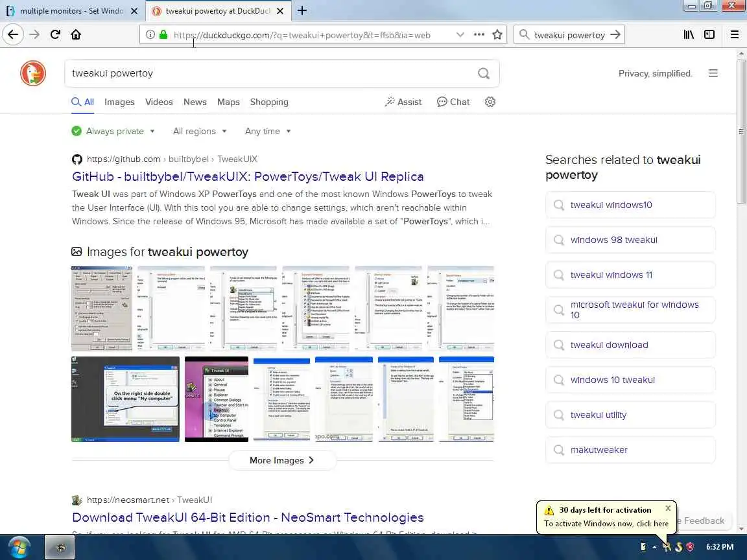Open the Firefox home page icon
Viewport: 747px width, 560px height.
pos(76,34)
